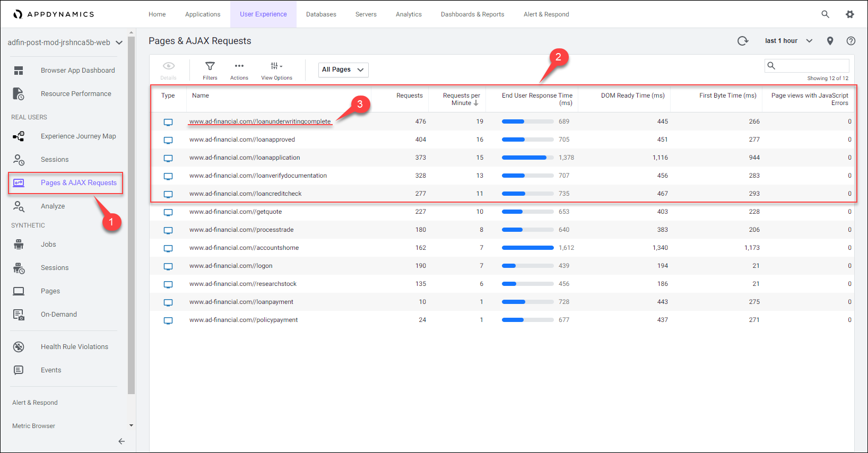Open the Dashboards & Reports tab
The image size is (868, 453).
coord(472,14)
